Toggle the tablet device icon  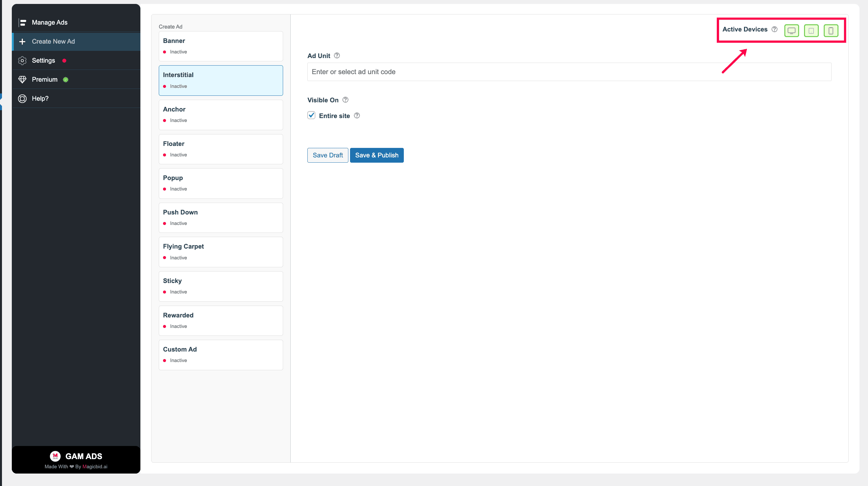pos(811,30)
